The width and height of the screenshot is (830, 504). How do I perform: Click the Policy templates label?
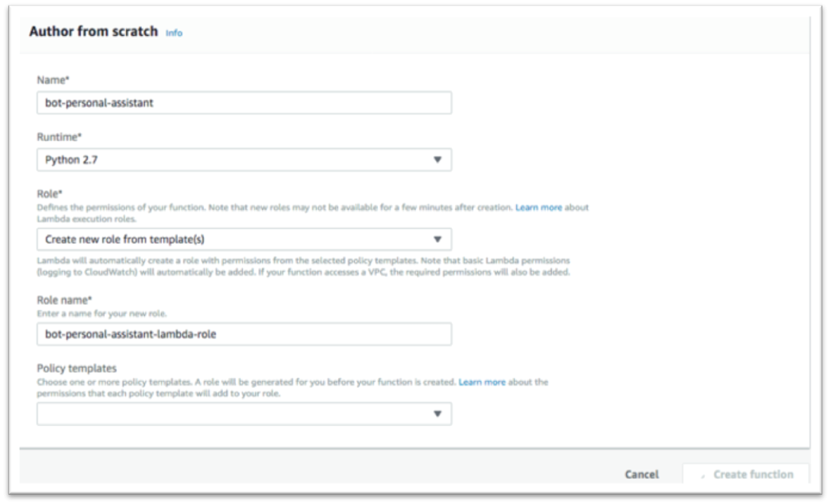point(77,369)
